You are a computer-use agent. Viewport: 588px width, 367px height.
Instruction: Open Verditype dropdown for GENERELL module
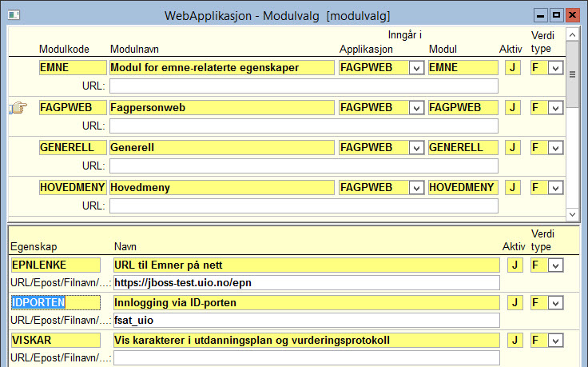555,148
